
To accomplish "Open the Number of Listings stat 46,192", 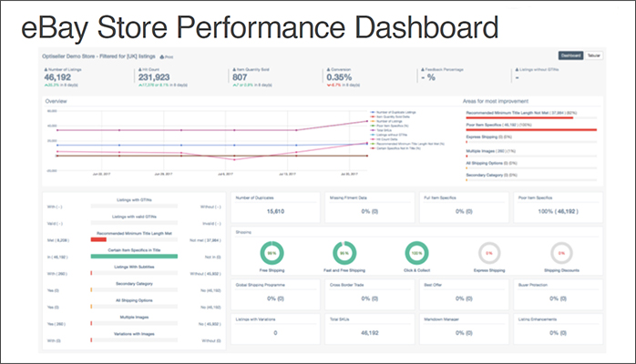I will tap(57, 77).
